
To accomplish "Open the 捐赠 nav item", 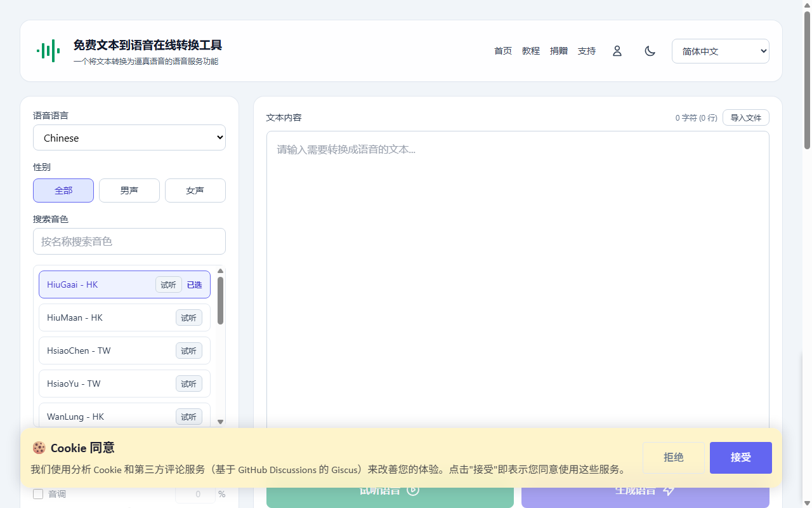I will pyautogui.click(x=559, y=51).
